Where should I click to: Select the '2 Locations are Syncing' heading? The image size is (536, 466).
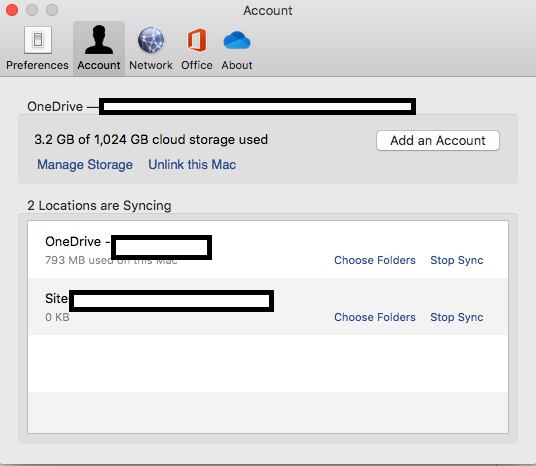(x=99, y=205)
